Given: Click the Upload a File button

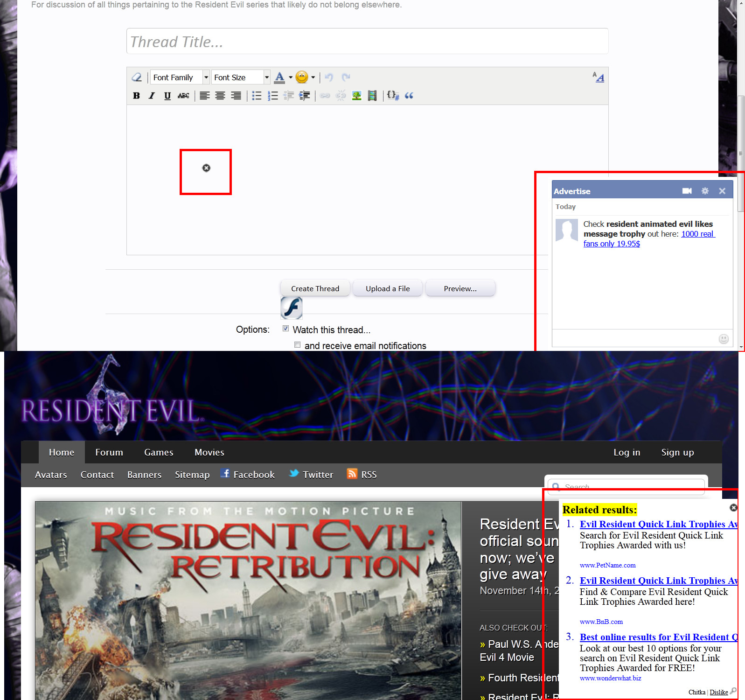Looking at the screenshot, I should click(x=388, y=288).
